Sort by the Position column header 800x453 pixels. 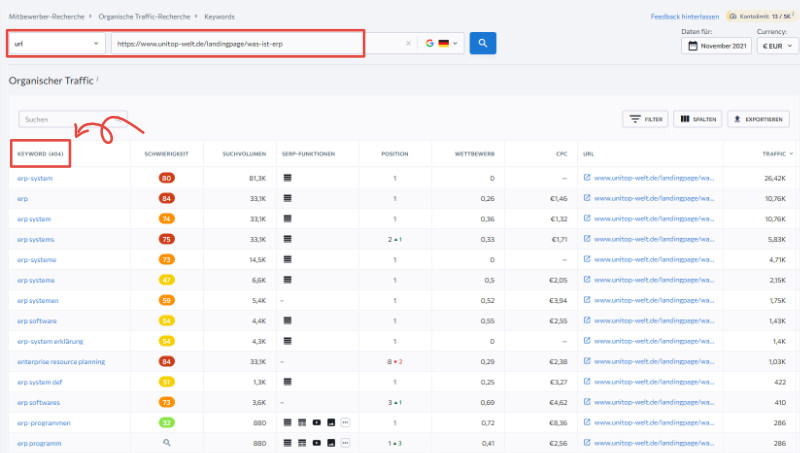click(394, 154)
